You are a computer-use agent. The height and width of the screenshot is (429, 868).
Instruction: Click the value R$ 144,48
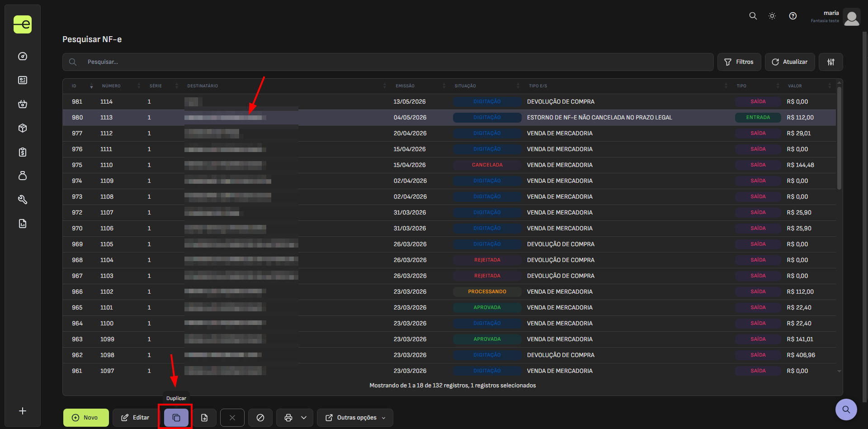coord(800,165)
